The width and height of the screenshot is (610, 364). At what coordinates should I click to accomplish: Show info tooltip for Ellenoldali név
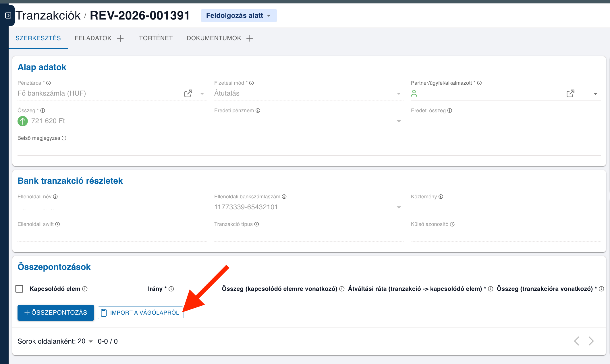coord(55,197)
